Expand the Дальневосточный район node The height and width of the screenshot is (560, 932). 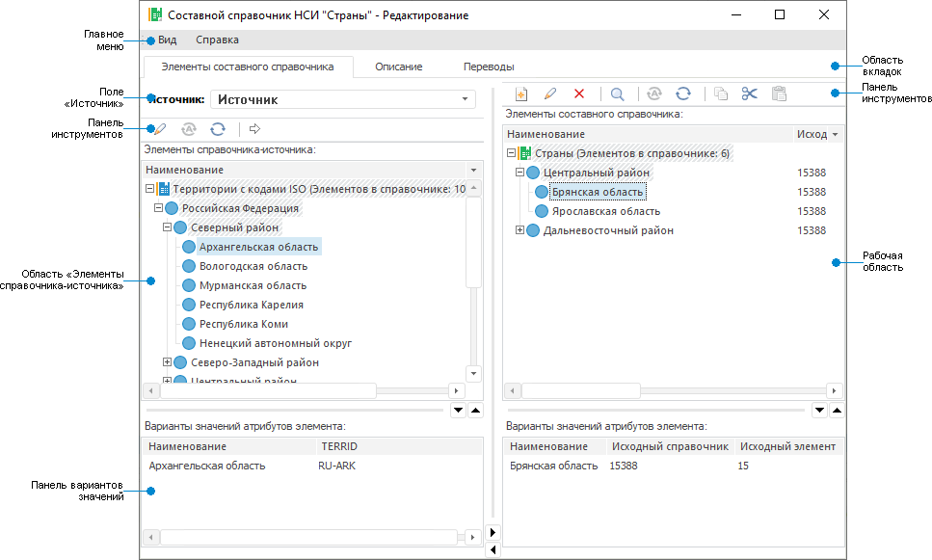(521, 230)
